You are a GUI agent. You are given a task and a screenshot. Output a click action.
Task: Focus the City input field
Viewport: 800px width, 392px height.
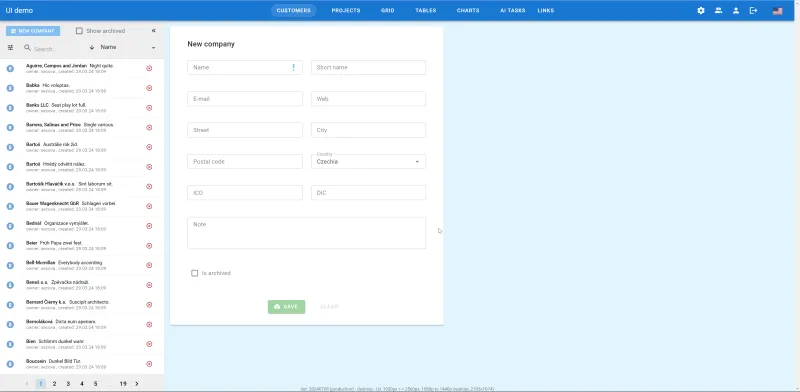click(x=368, y=130)
